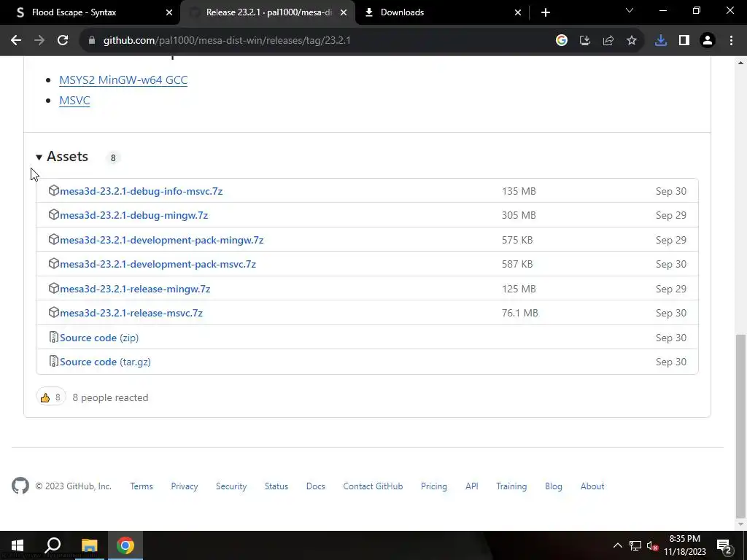Click the muted volume tray icon
The image size is (747, 560).
pos(652,545)
